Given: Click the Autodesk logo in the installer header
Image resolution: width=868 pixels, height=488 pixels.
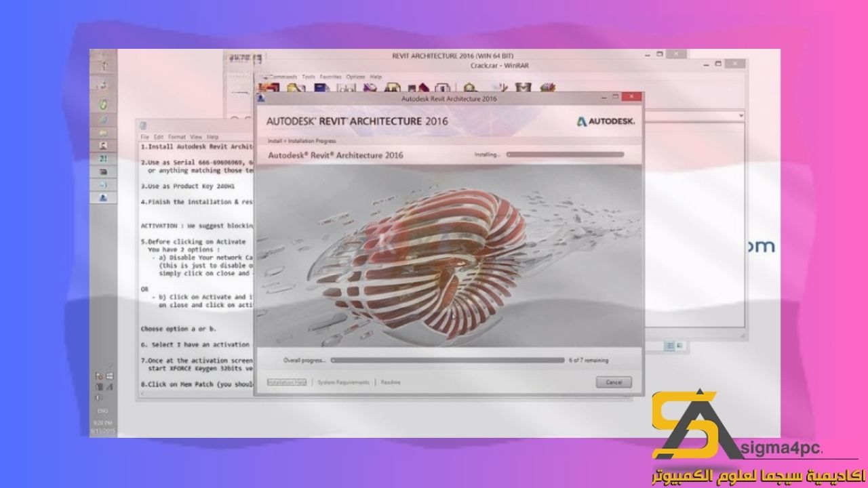Looking at the screenshot, I should pos(606,121).
